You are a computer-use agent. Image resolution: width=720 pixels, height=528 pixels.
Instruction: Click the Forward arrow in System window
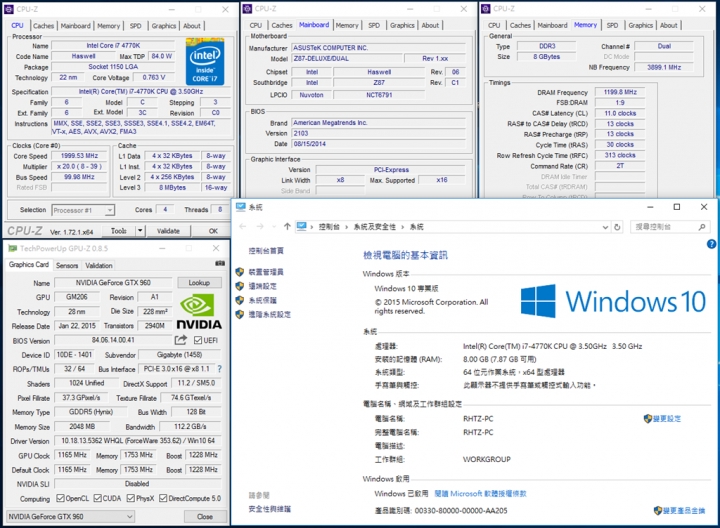tap(260, 226)
